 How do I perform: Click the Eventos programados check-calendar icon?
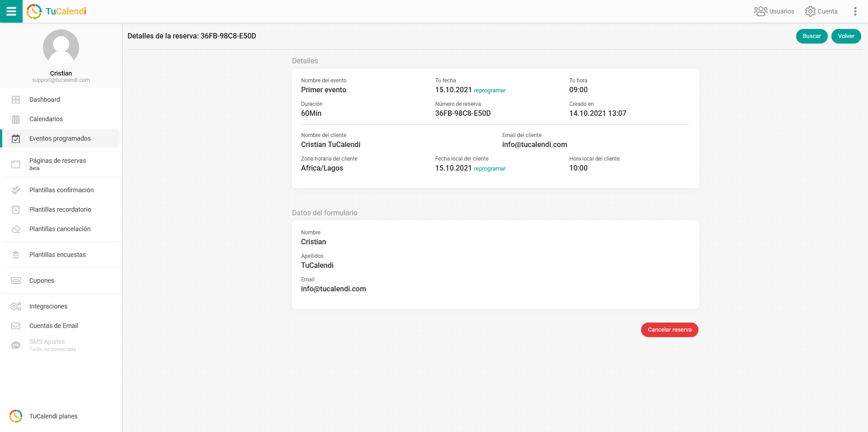tap(16, 138)
